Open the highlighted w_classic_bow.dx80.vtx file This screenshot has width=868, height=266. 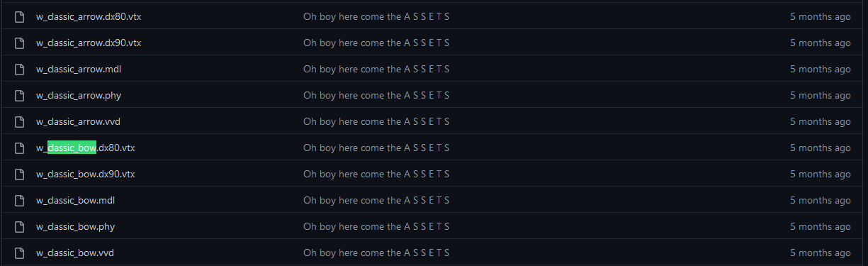(x=86, y=148)
